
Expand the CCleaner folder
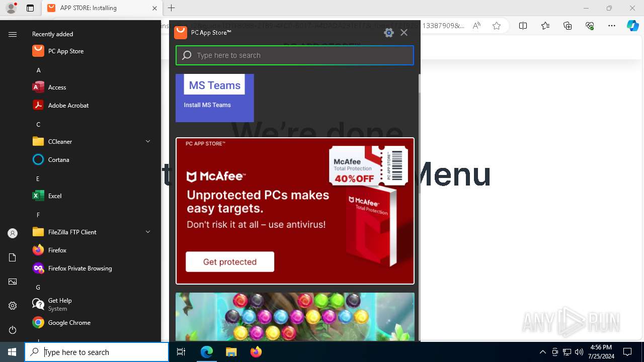click(92, 141)
